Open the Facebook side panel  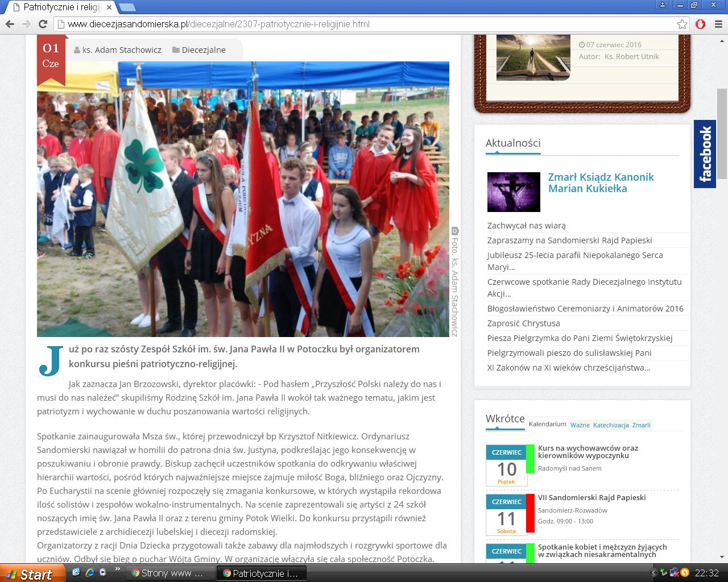(705, 154)
